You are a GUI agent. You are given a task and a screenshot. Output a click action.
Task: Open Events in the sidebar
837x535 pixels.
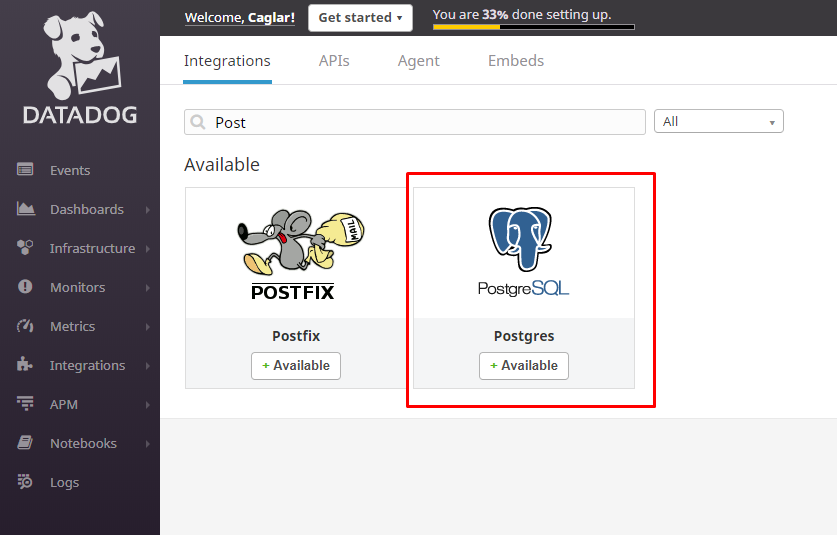pos(70,170)
